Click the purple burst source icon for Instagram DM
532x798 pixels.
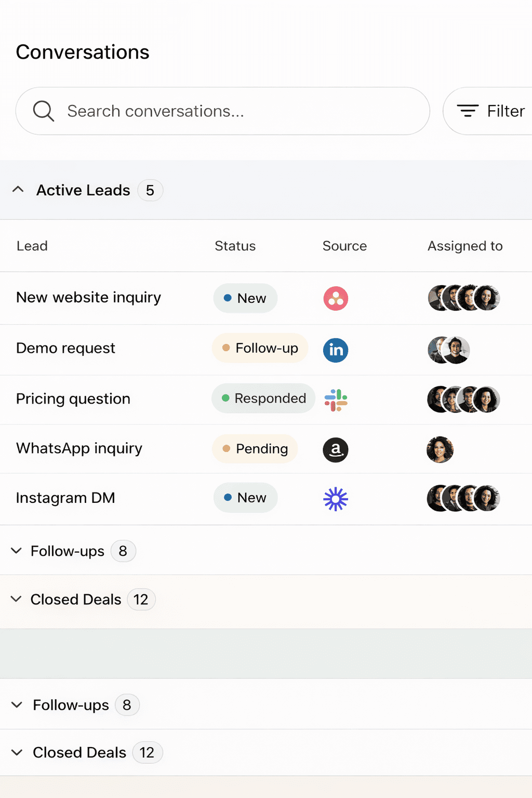[336, 498]
